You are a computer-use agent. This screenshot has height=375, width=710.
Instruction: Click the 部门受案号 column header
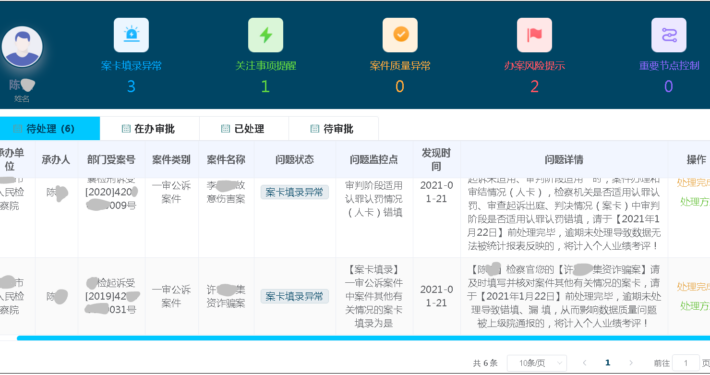coord(111,159)
